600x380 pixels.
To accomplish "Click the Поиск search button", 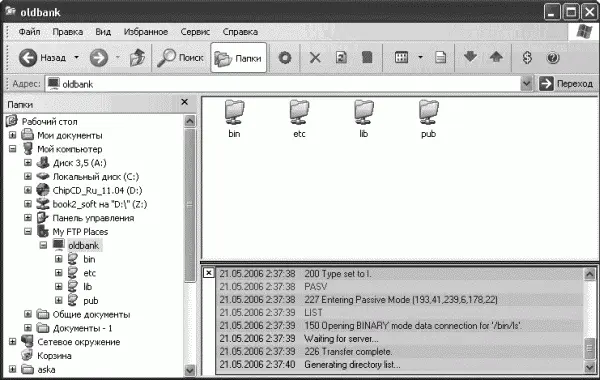I will [180, 58].
